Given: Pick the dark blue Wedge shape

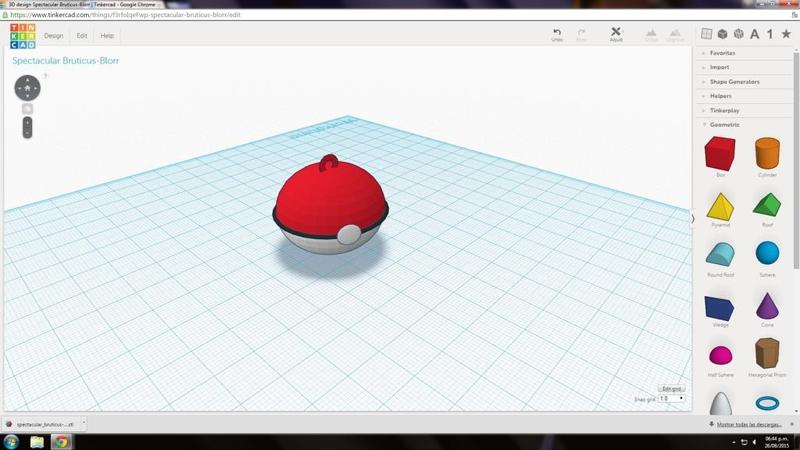Looking at the screenshot, I should [719, 308].
